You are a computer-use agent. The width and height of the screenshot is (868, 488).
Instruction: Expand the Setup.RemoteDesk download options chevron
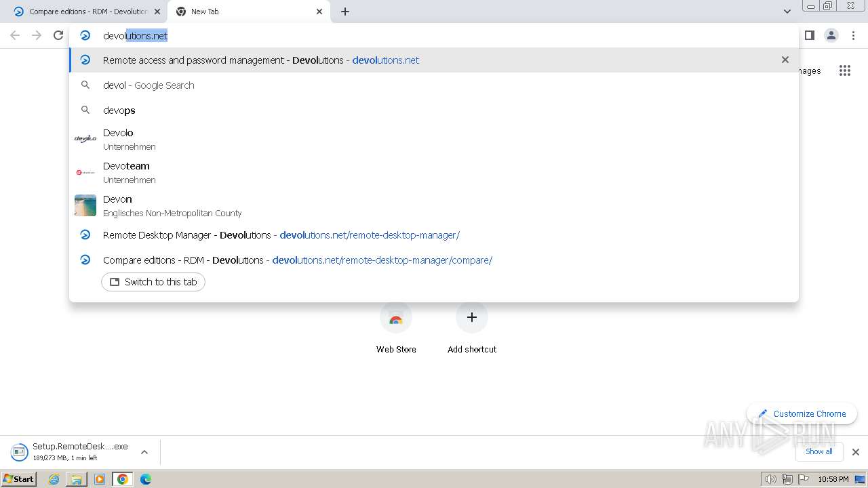point(144,452)
